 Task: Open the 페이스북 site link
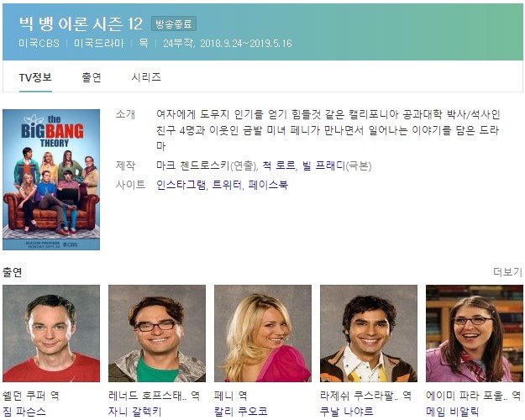pyautogui.click(x=268, y=185)
